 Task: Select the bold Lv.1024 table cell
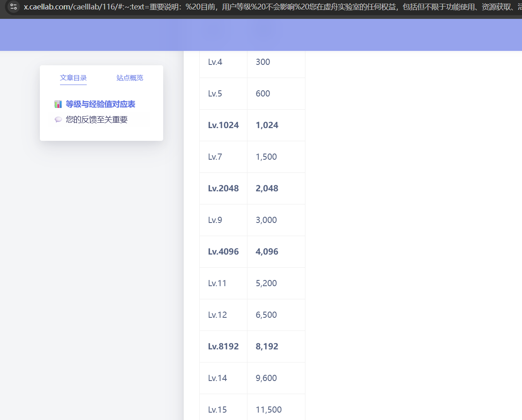223,125
